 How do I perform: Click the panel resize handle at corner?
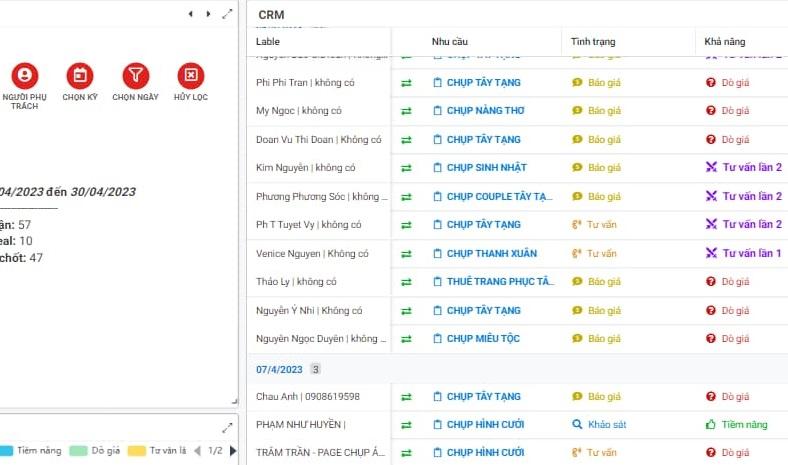(x=234, y=401)
